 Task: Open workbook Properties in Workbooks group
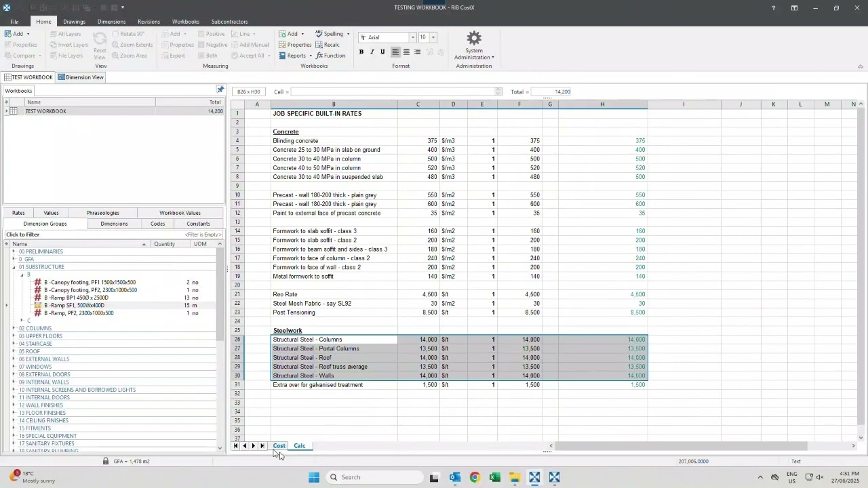pyautogui.click(x=295, y=45)
